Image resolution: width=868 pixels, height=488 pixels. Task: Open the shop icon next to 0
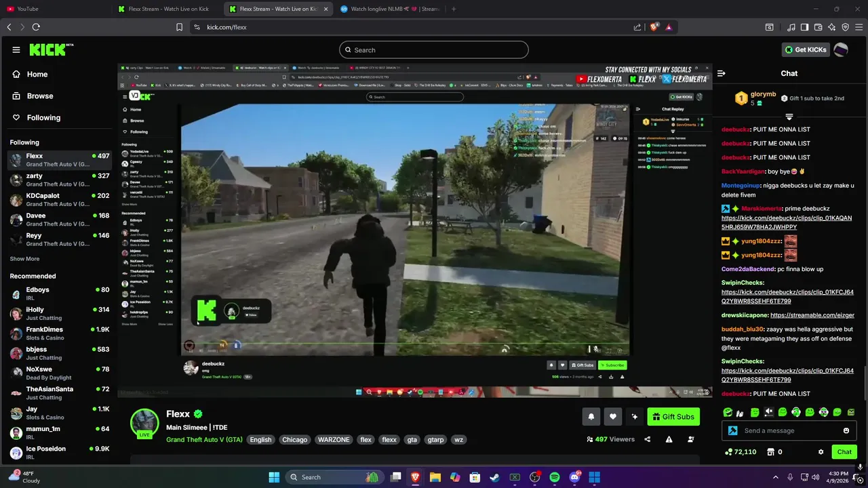click(770, 452)
